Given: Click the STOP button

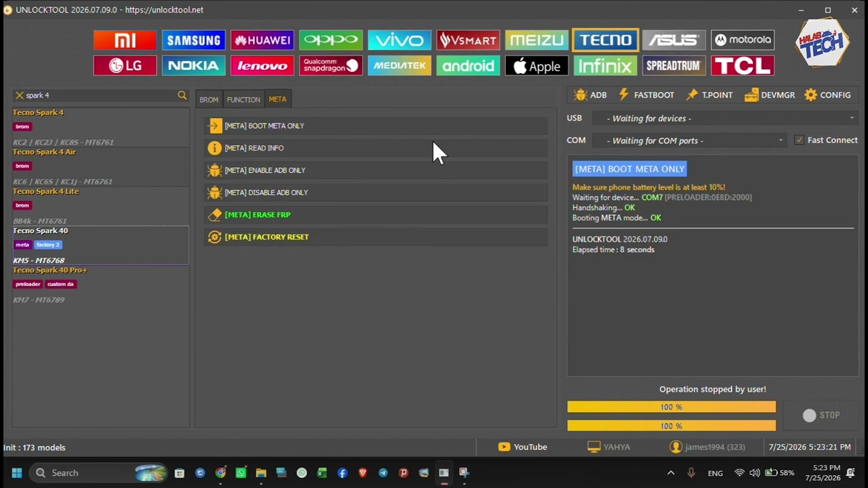Looking at the screenshot, I should [821, 415].
